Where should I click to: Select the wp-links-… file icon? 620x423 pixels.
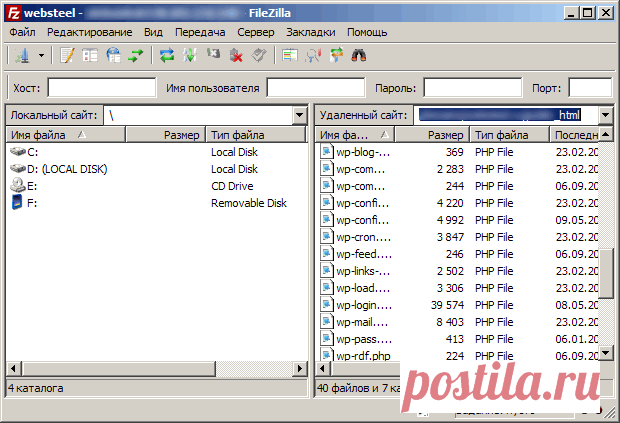coord(326,271)
